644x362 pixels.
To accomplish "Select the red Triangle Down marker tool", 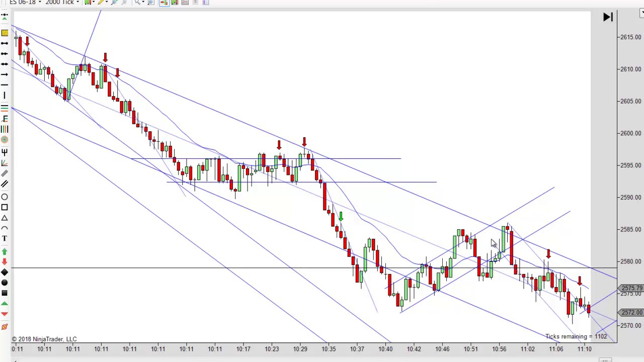I will coord(5,314).
